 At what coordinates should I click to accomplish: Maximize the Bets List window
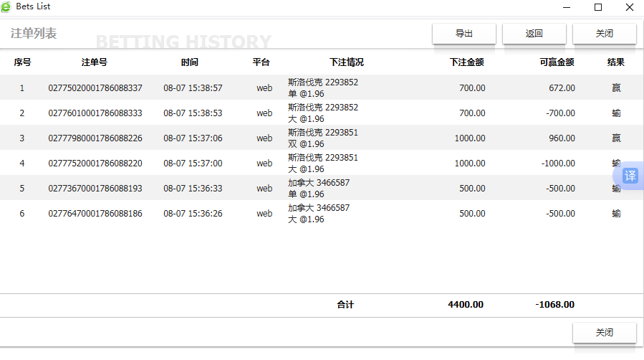pos(598,7)
